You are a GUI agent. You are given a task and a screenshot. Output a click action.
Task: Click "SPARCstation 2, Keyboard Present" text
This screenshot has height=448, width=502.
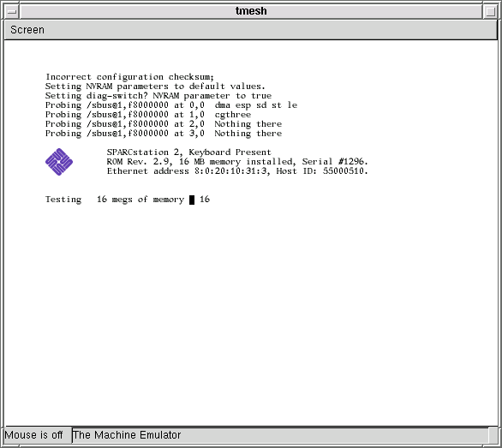(x=188, y=152)
